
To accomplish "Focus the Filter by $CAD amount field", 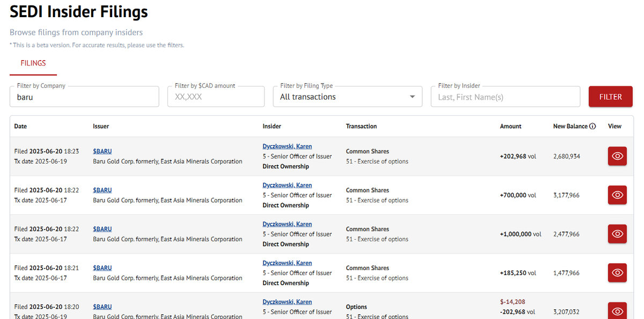I will click(216, 97).
